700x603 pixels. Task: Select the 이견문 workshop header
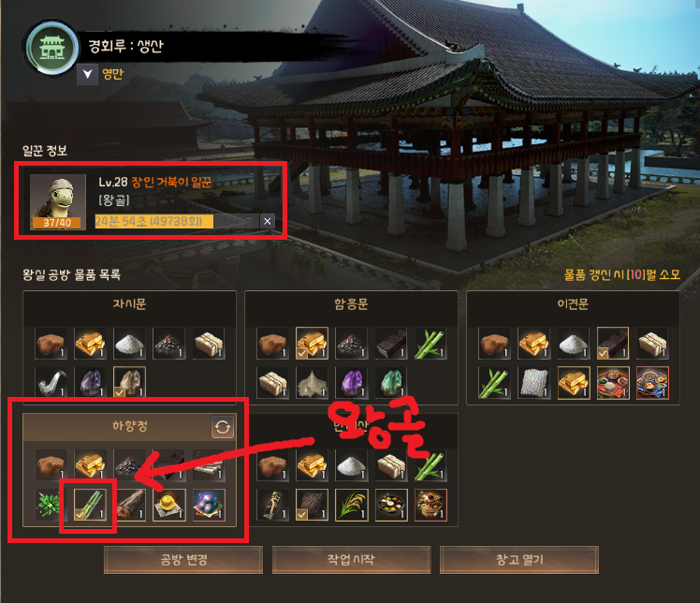pos(574,304)
